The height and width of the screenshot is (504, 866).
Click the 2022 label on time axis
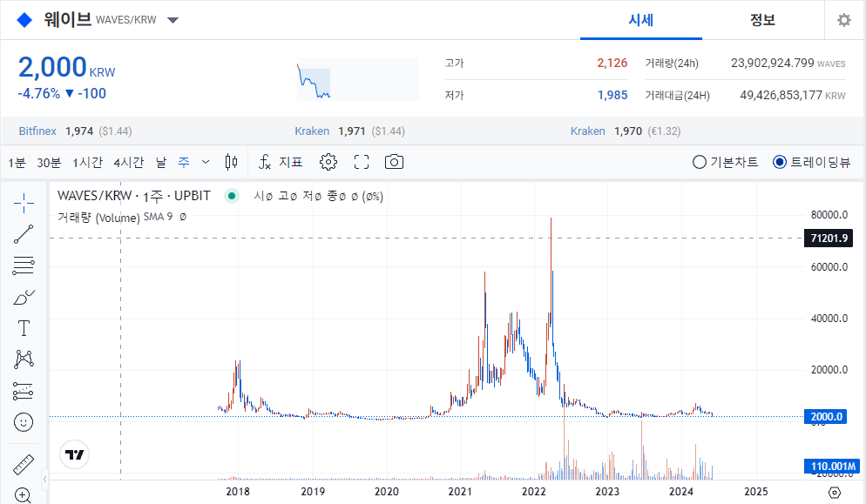point(533,492)
